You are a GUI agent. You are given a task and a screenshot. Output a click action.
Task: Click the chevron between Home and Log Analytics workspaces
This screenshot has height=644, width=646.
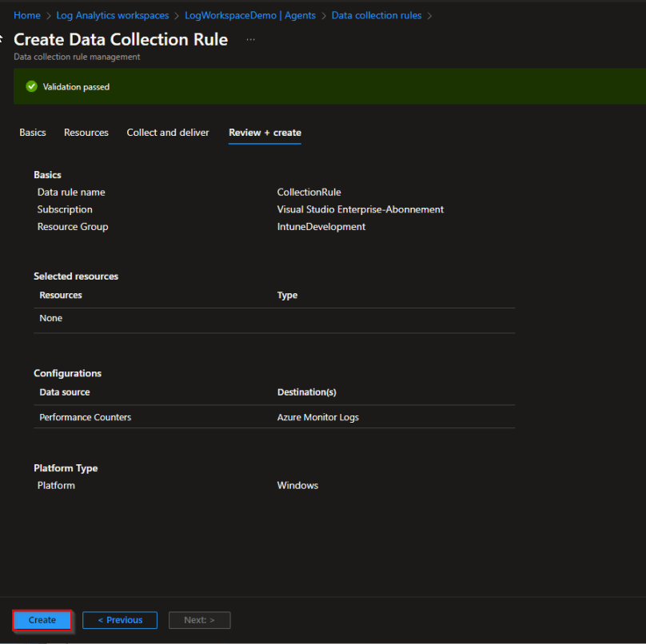click(48, 14)
